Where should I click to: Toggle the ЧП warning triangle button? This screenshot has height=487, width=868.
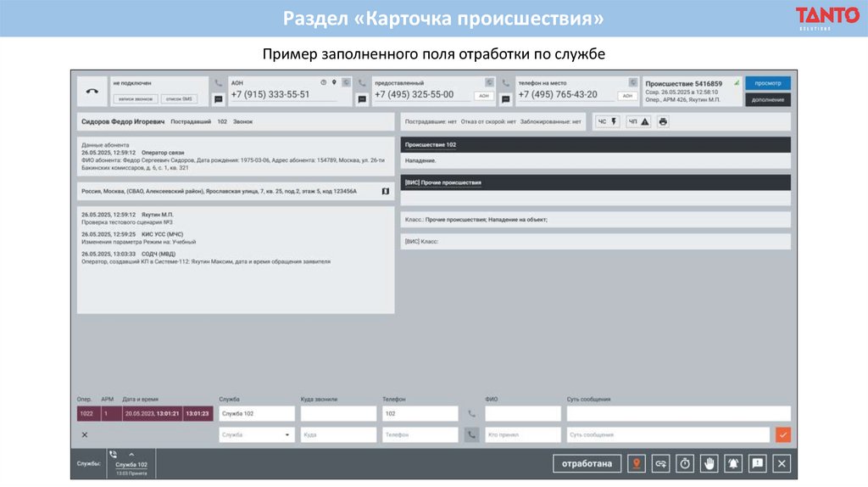tap(638, 121)
